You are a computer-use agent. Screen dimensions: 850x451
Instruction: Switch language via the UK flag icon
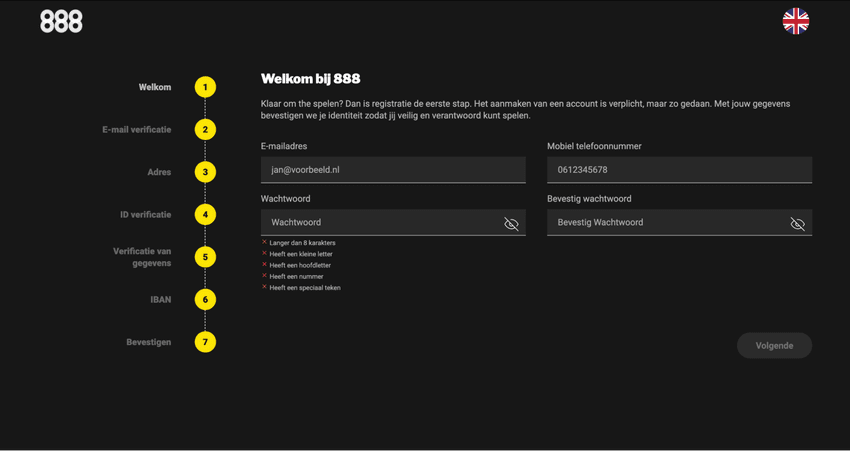(795, 21)
